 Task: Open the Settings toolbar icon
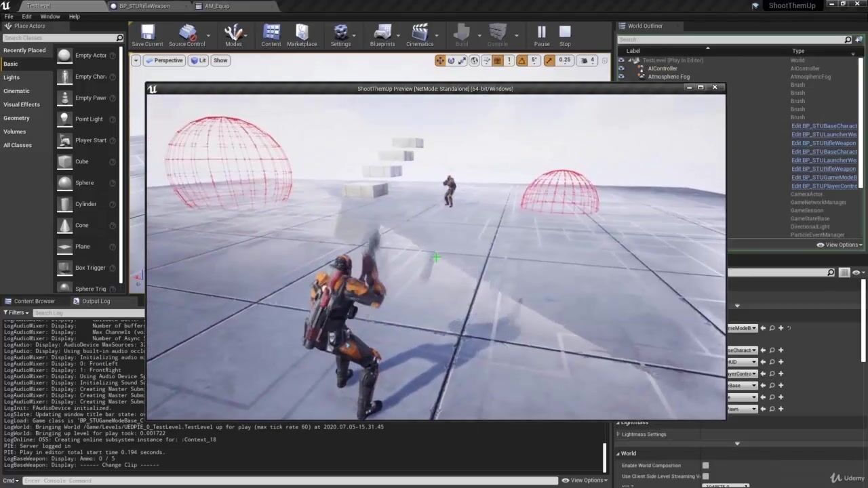pyautogui.click(x=340, y=35)
